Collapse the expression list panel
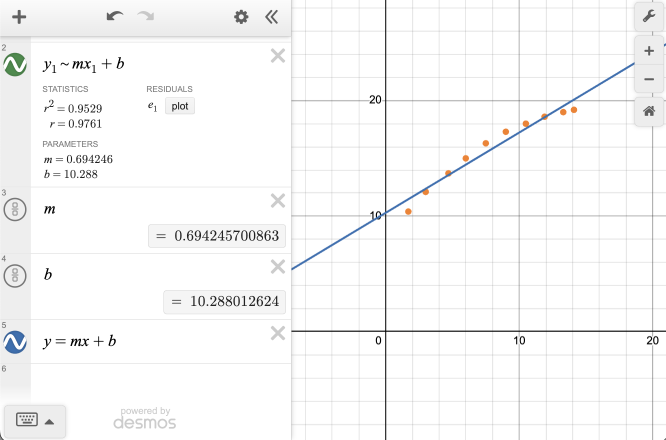 [x=271, y=17]
